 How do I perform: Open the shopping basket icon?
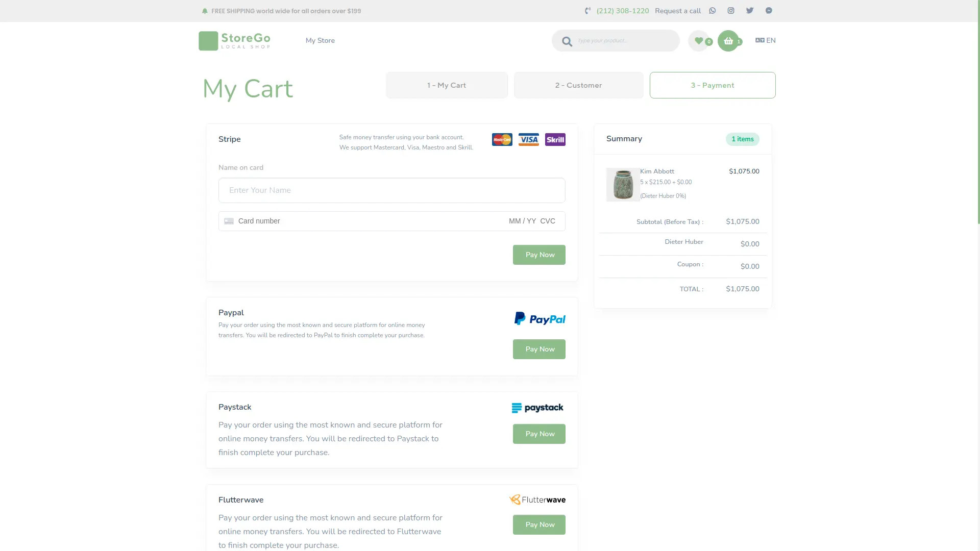tap(728, 41)
